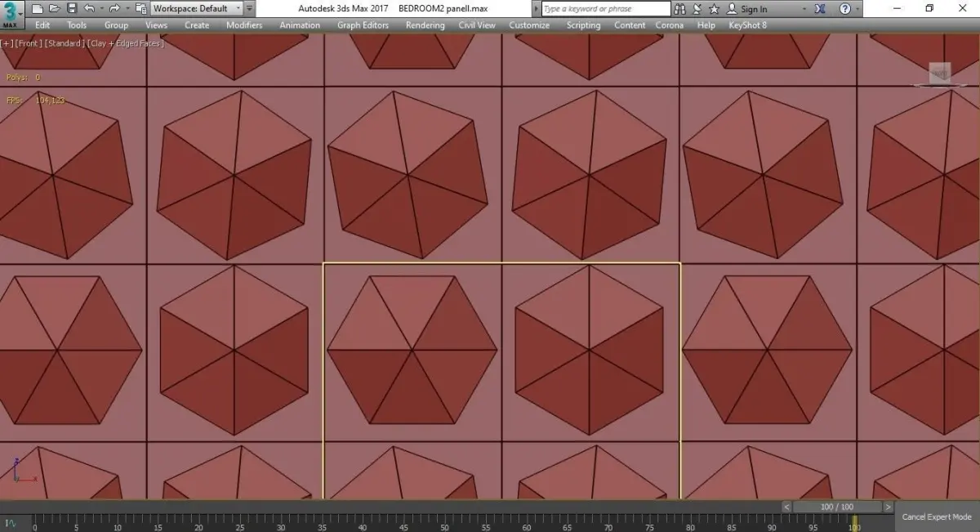Screen dimensions: 980x532
Task: Open the KeyShot 8 menu
Action: (747, 25)
